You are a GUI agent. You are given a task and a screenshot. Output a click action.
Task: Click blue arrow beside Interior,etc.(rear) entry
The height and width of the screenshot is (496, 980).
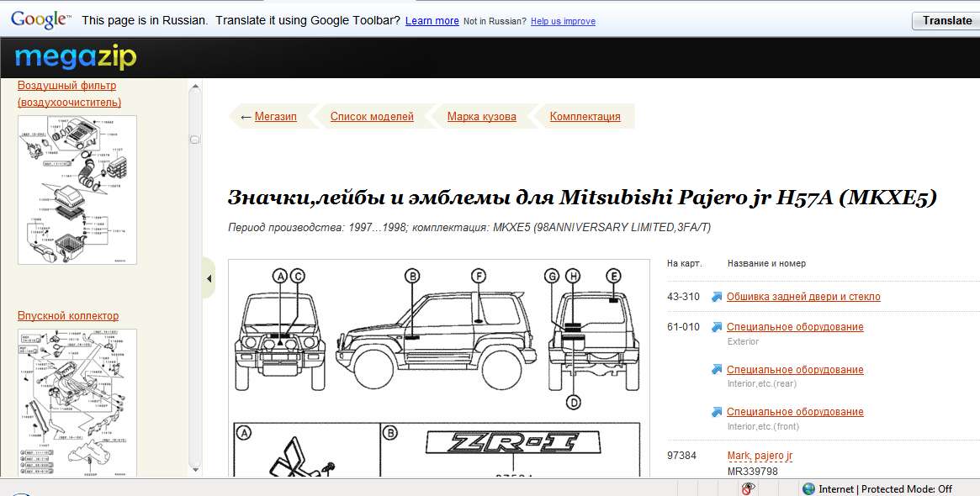pos(717,370)
